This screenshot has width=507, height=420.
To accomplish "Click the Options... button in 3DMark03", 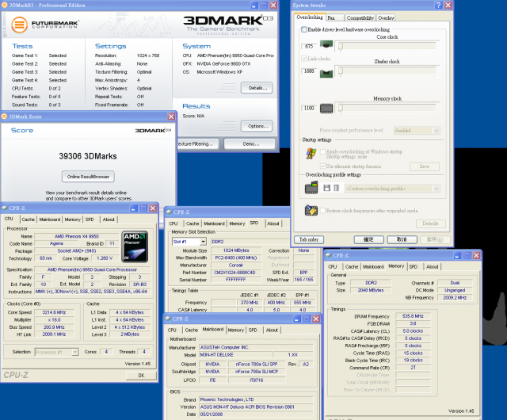I will [x=257, y=126].
